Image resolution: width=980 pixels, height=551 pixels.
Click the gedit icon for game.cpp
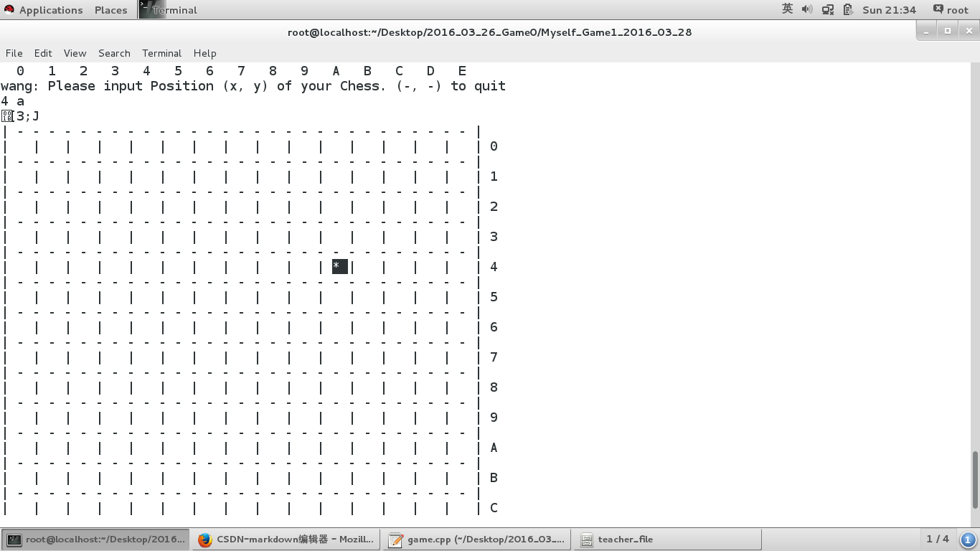tap(395, 540)
